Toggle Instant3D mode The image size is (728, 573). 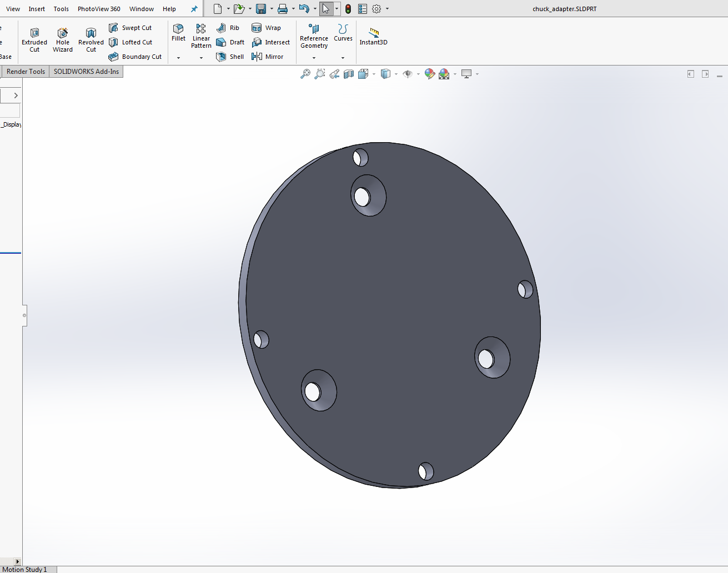click(373, 36)
